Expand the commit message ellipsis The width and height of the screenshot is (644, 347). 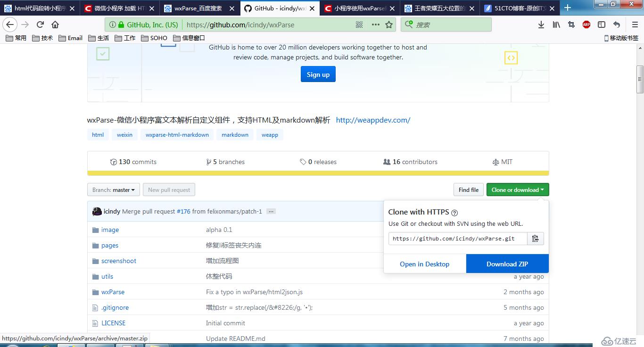(271, 212)
